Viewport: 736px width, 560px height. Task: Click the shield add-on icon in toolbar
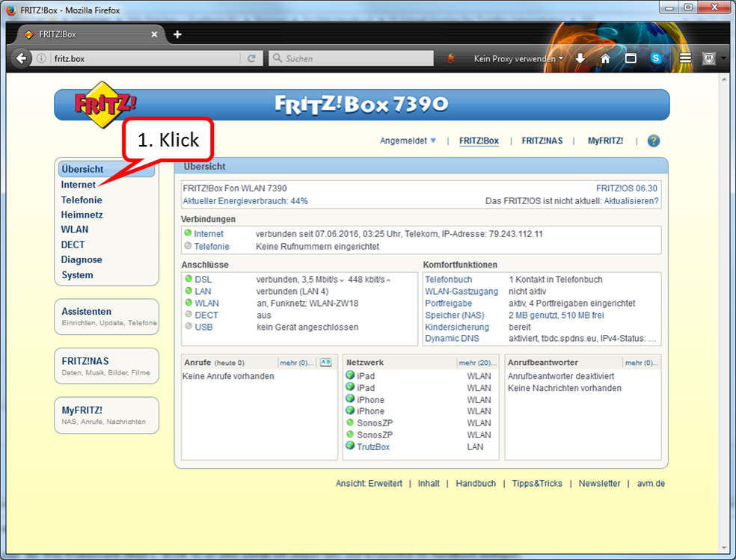coord(709,58)
